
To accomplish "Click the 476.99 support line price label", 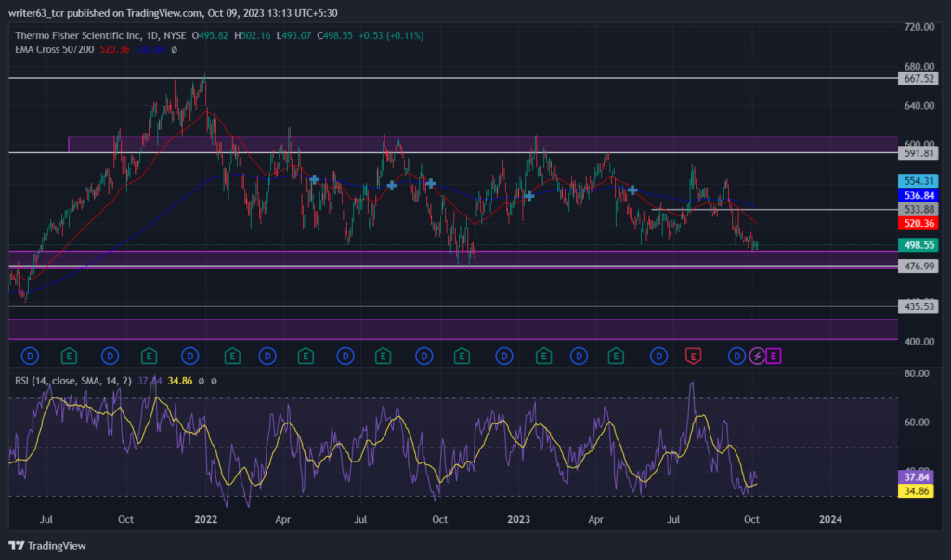I will (918, 267).
